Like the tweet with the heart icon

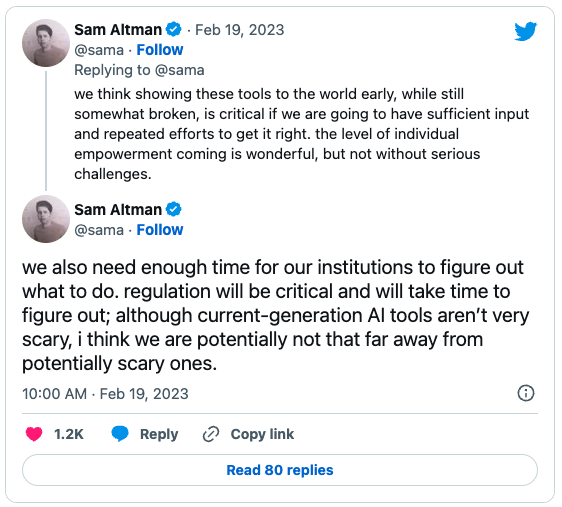tap(34, 434)
